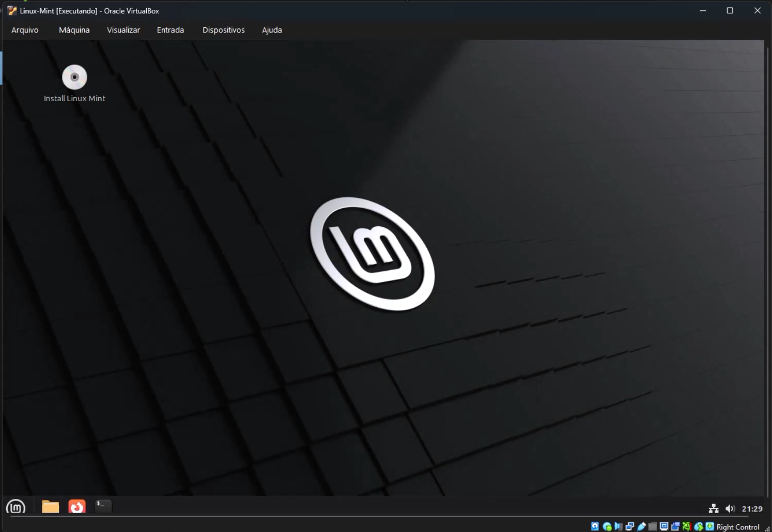Screen dimensions: 772x532
Task: Minimize the VirtualBox window
Action: click(703, 11)
